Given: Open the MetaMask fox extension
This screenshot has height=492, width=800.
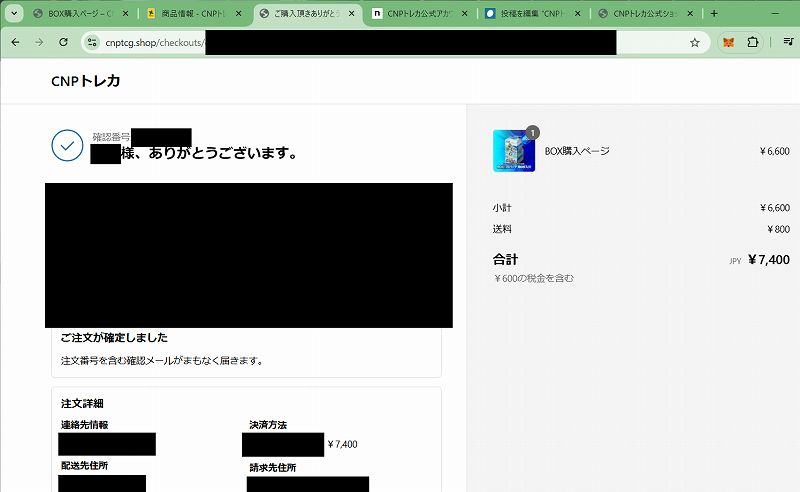Looking at the screenshot, I should (729, 42).
